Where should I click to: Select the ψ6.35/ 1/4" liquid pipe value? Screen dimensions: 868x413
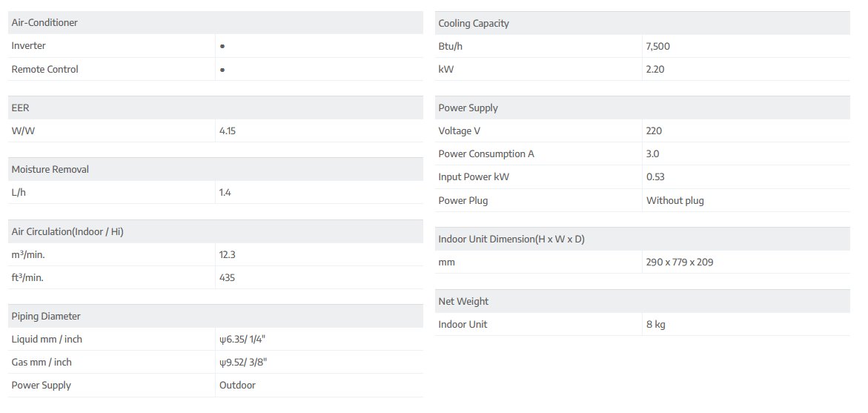click(x=242, y=340)
